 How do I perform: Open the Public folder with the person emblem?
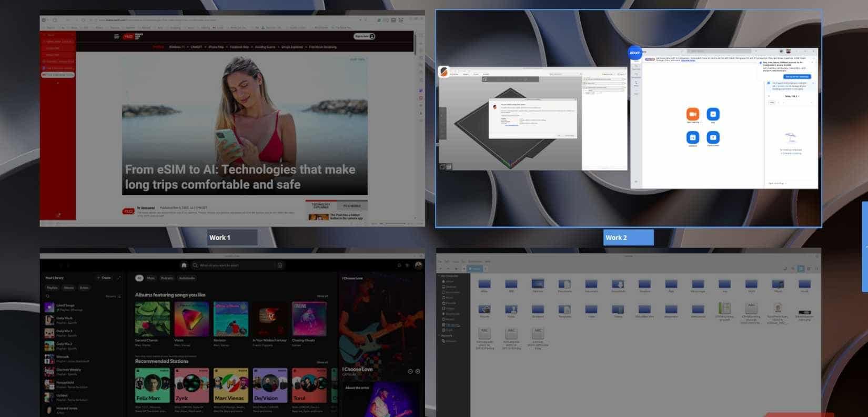(x=511, y=311)
